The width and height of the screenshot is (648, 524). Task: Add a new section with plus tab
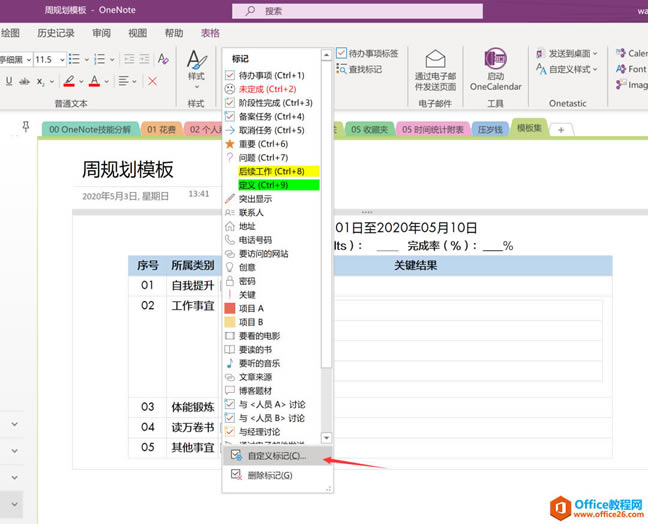pyautogui.click(x=561, y=130)
